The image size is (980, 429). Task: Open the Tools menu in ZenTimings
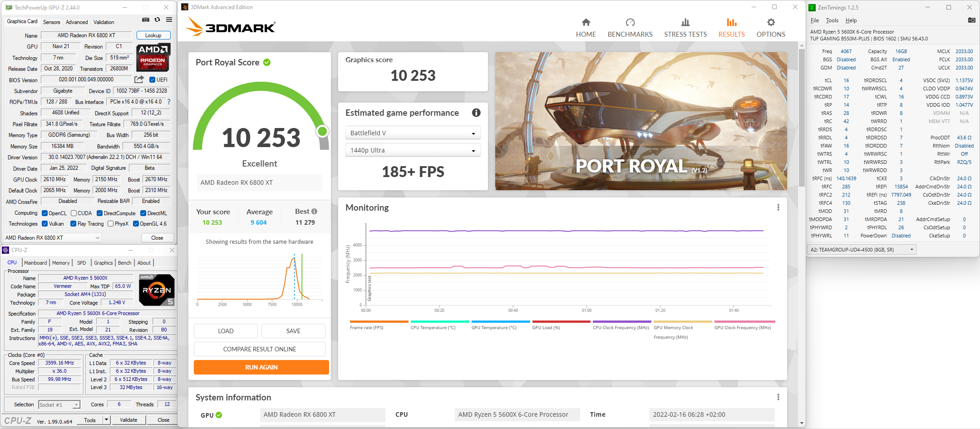coord(832,20)
